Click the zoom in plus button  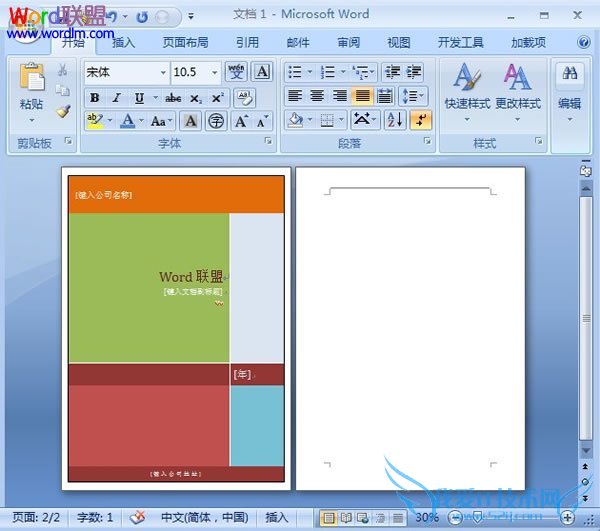point(567,518)
